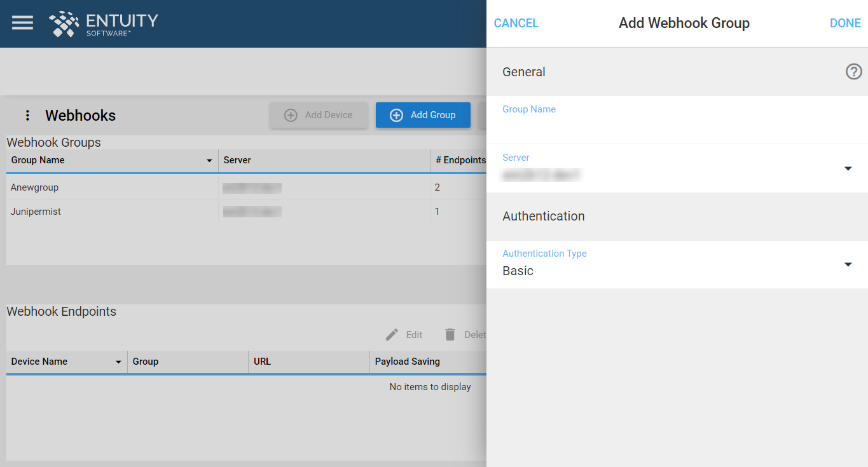The image size is (868, 467).
Task: Click DONE to save the webhook group
Action: point(844,23)
